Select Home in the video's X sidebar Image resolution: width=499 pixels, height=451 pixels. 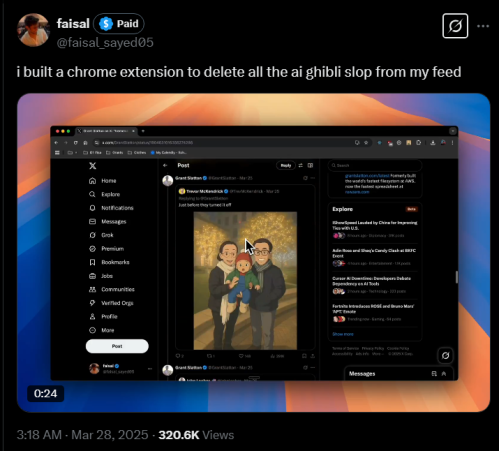tap(103, 181)
